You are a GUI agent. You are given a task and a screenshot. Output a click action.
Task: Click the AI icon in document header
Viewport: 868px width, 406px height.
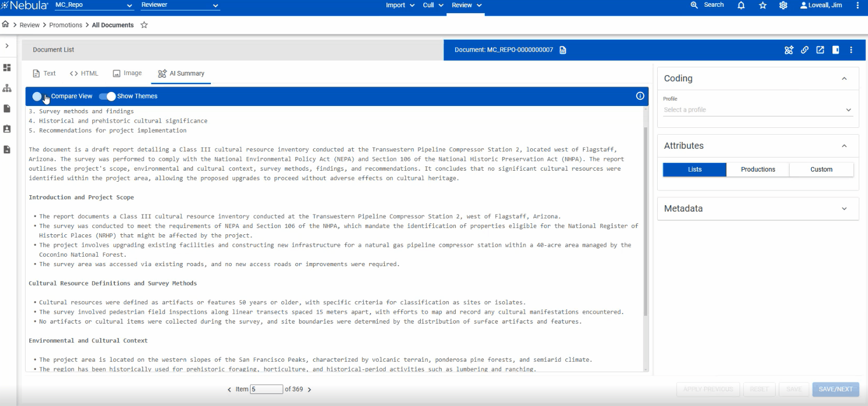tap(789, 50)
